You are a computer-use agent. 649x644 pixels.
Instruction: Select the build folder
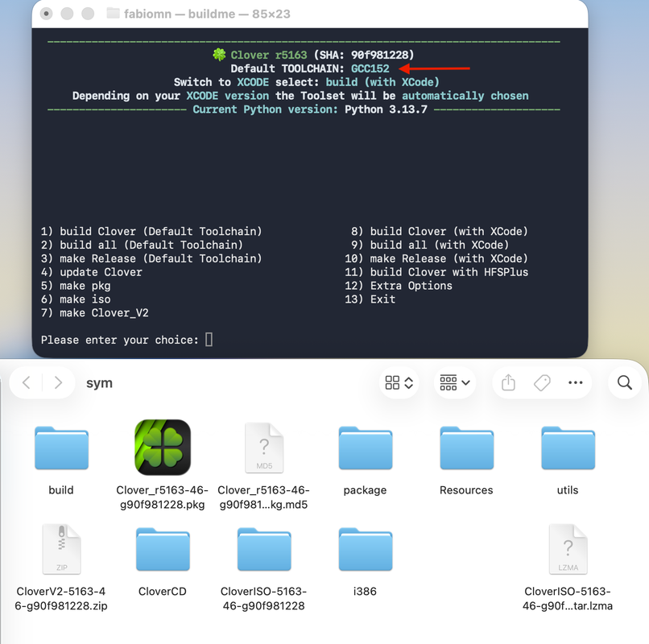(x=61, y=448)
